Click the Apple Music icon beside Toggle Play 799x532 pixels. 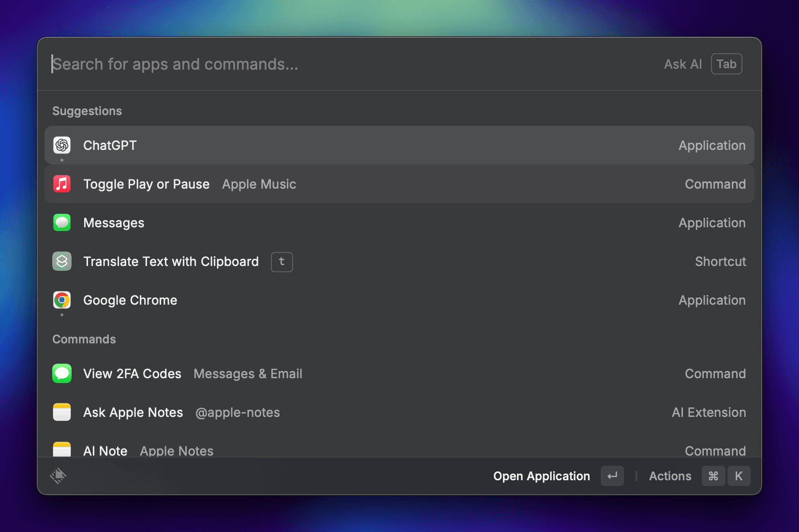pyautogui.click(x=61, y=184)
